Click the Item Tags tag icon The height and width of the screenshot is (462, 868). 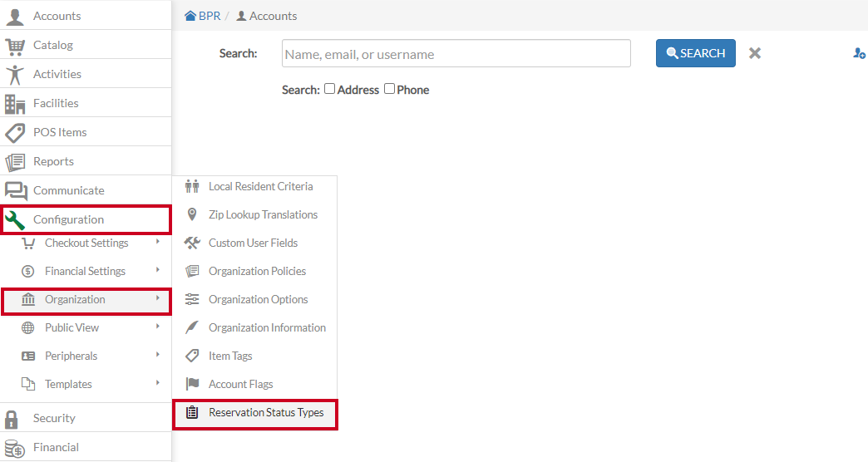192,355
